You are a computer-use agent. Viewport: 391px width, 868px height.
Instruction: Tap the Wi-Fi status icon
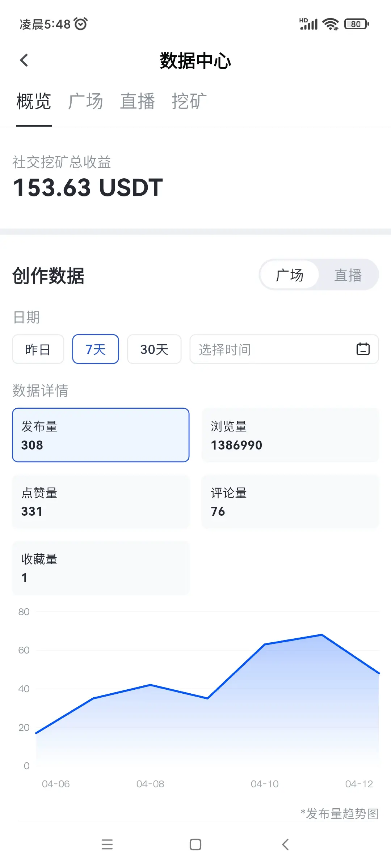(331, 24)
